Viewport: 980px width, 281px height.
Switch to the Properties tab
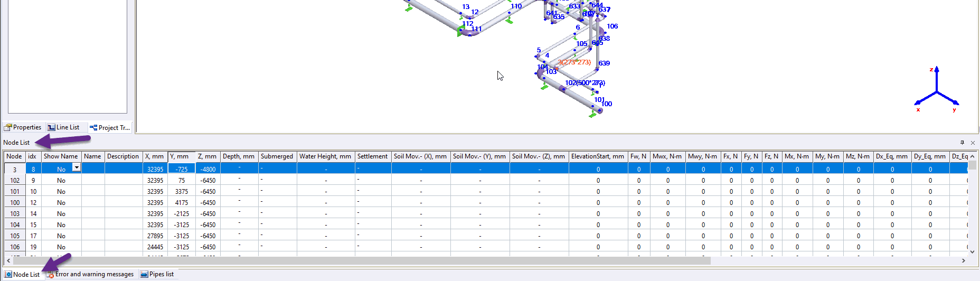[23, 127]
